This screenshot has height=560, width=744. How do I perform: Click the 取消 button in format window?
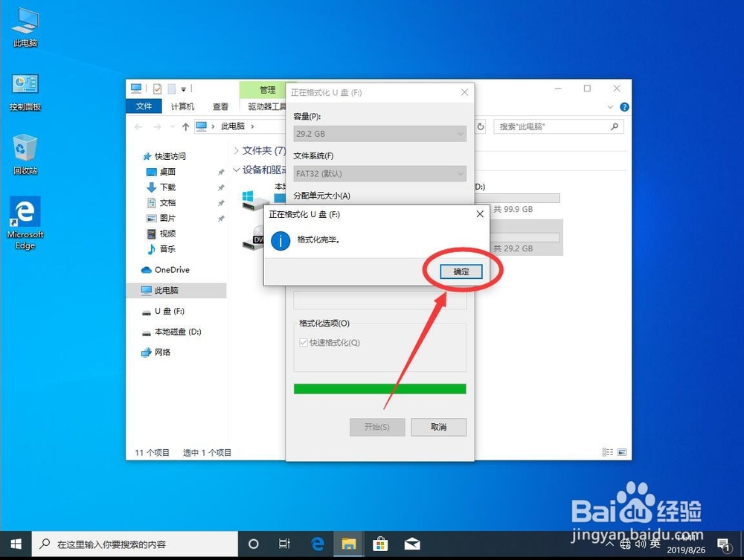tap(438, 427)
